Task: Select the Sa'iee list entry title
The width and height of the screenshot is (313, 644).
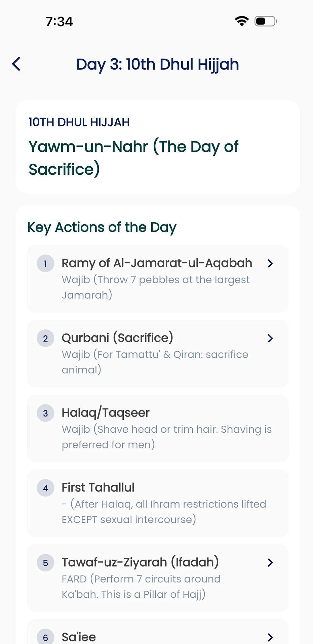Action: pos(79,637)
